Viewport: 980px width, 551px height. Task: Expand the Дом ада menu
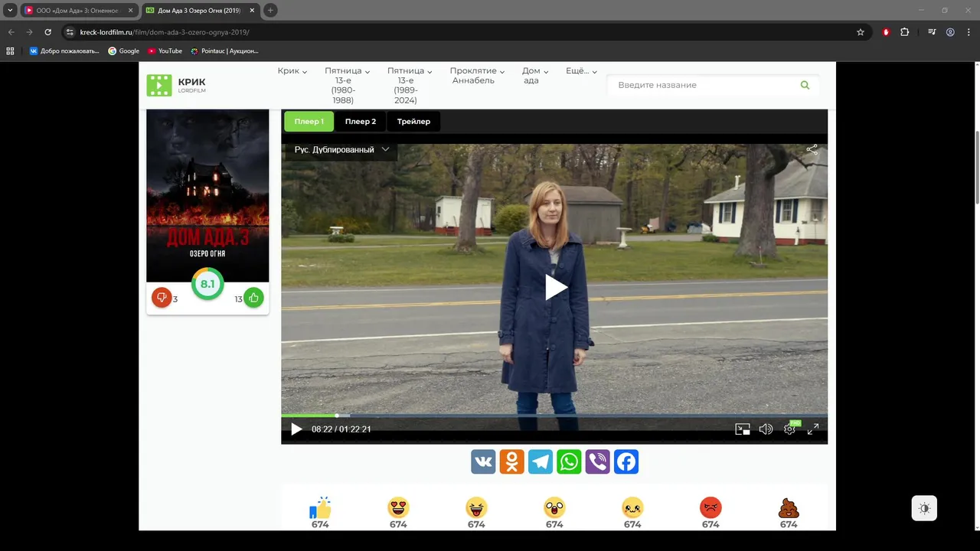click(x=535, y=76)
